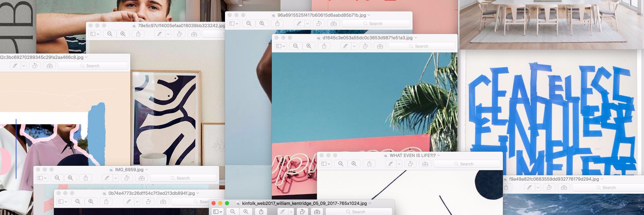
Task: Open the title chevron next to IMG_6959.jpg
Action: (147, 170)
